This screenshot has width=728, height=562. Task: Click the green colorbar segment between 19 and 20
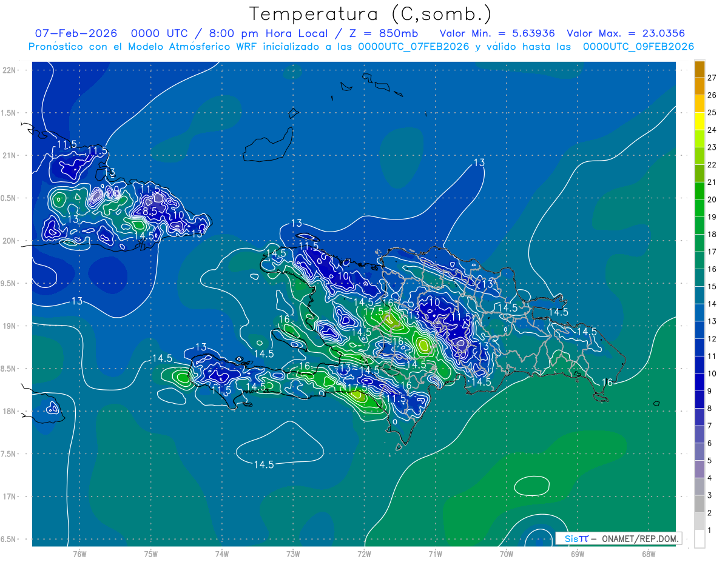tap(699, 208)
